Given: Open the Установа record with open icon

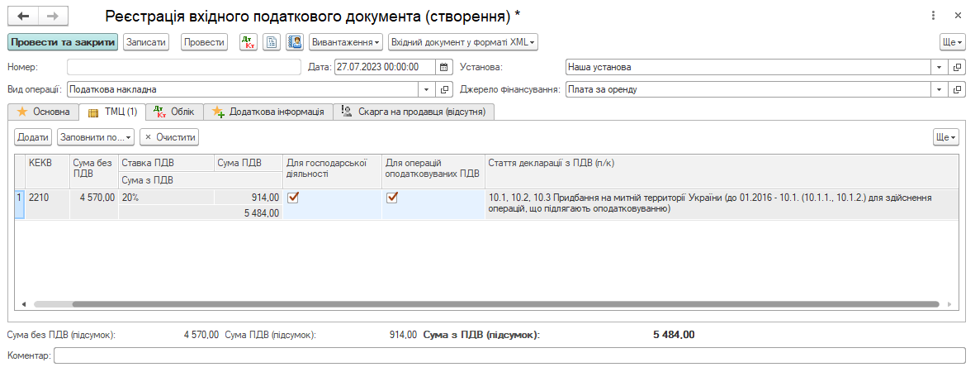Looking at the screenshot, I should click(957, 67).
